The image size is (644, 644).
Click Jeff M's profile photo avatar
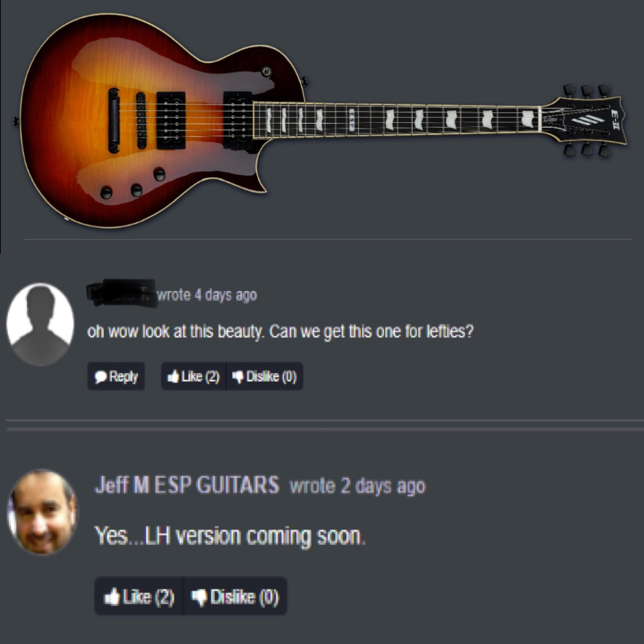[42, 512]
